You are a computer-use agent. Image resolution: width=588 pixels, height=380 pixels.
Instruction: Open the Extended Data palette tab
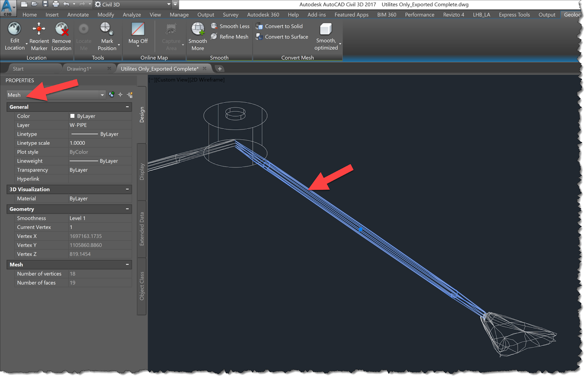142,229
